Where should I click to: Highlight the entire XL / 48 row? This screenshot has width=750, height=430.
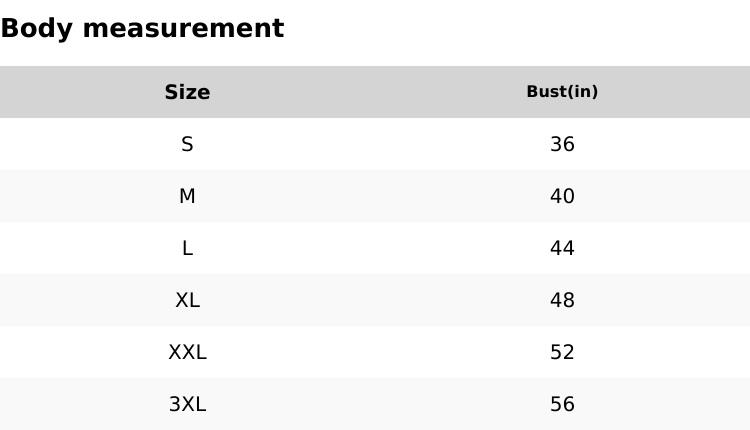pyautogui.click(x=375, y=300)
